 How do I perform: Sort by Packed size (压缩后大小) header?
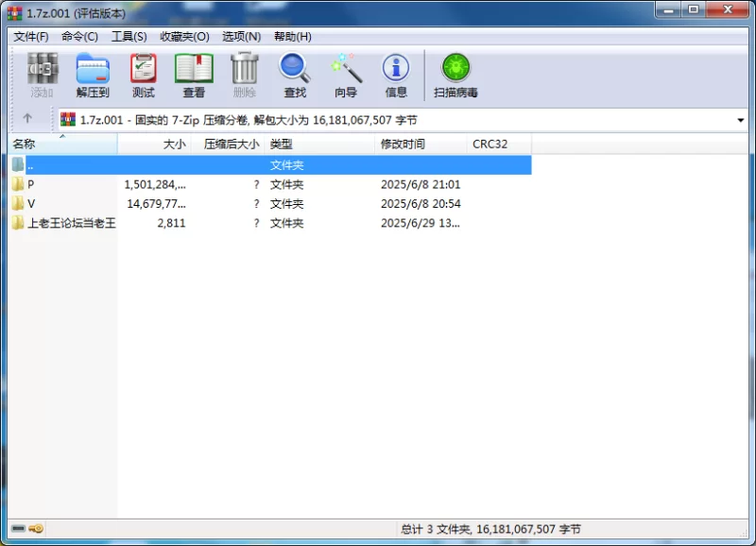[228, 145]
